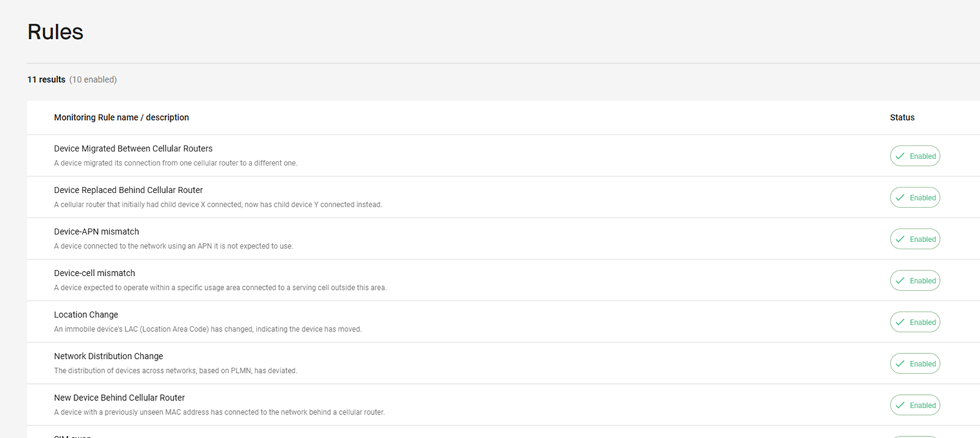Click the Monitoring Rule name / description header
980x438 pixels.
coord(121,117)
